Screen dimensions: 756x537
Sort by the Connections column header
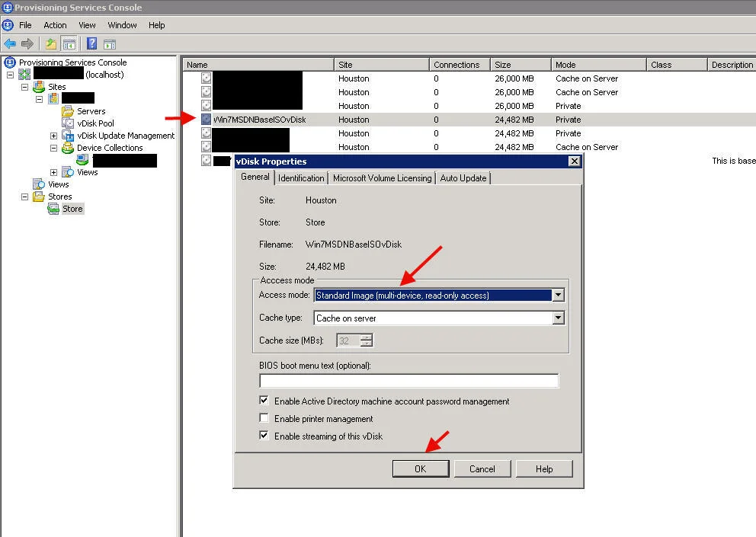coord(460,65)
